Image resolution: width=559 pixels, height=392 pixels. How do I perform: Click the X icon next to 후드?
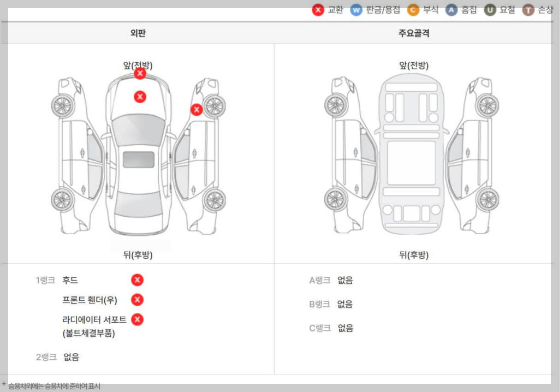click(x=137, y=280)
